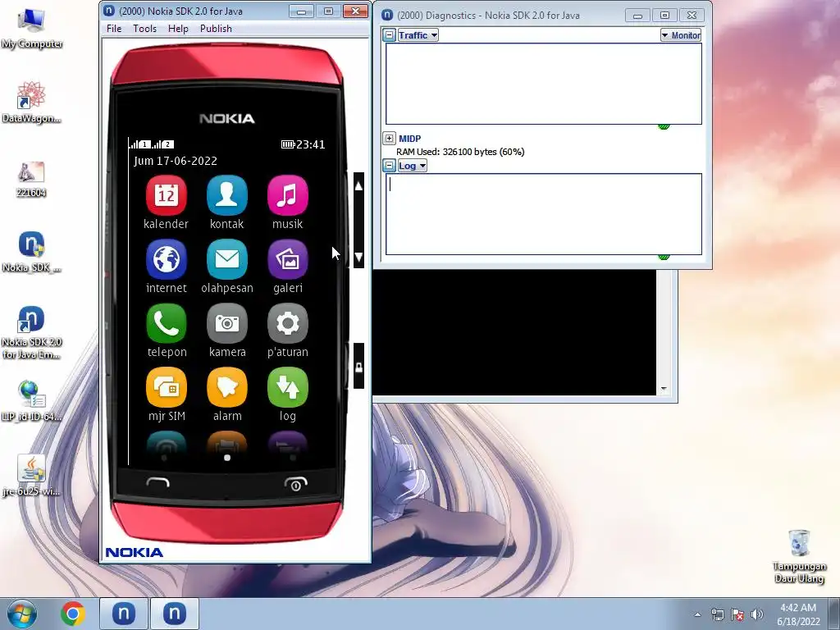
Task: Switch to second Nokia SDK taskbar button
Action: 175,614
